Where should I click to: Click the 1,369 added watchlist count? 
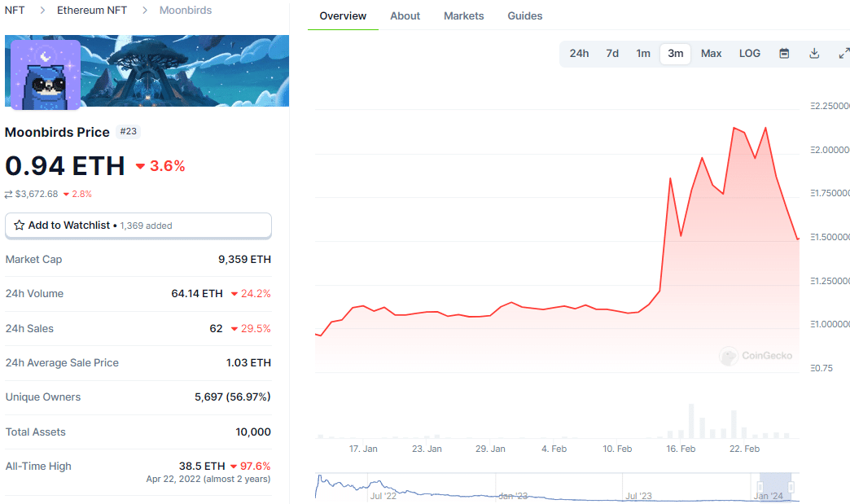(146, 226)
